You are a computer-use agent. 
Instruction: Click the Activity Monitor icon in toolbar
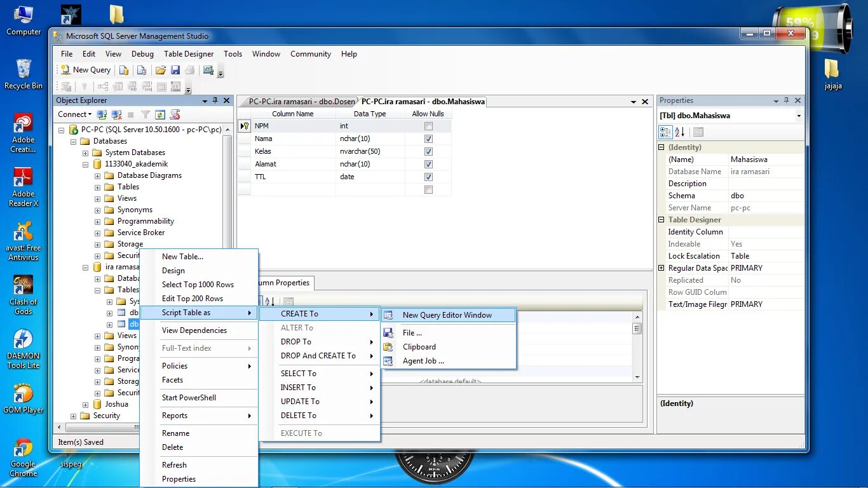tap(208, 70)
